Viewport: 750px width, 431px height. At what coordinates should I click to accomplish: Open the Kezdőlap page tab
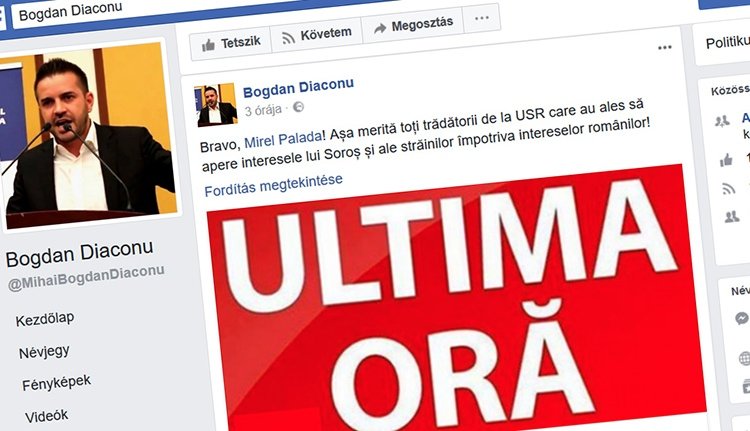click(x=45, y=319)
